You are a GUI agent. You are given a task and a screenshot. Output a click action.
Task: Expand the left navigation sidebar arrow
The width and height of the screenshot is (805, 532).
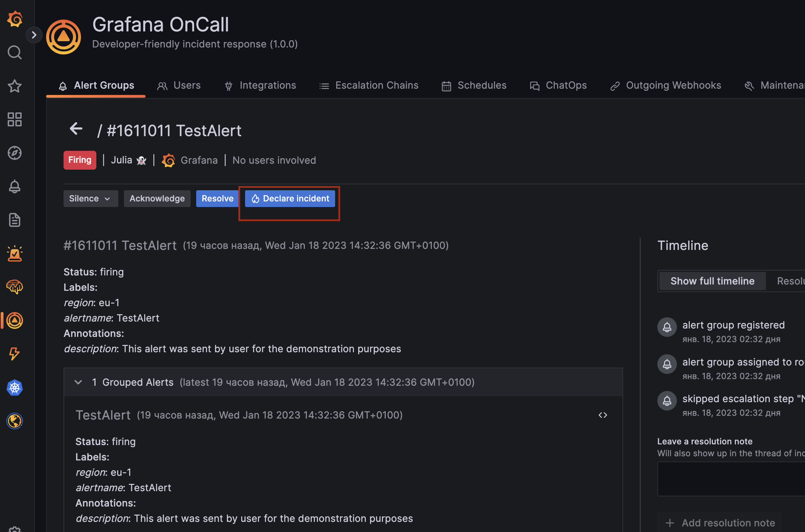pos(34,35)
